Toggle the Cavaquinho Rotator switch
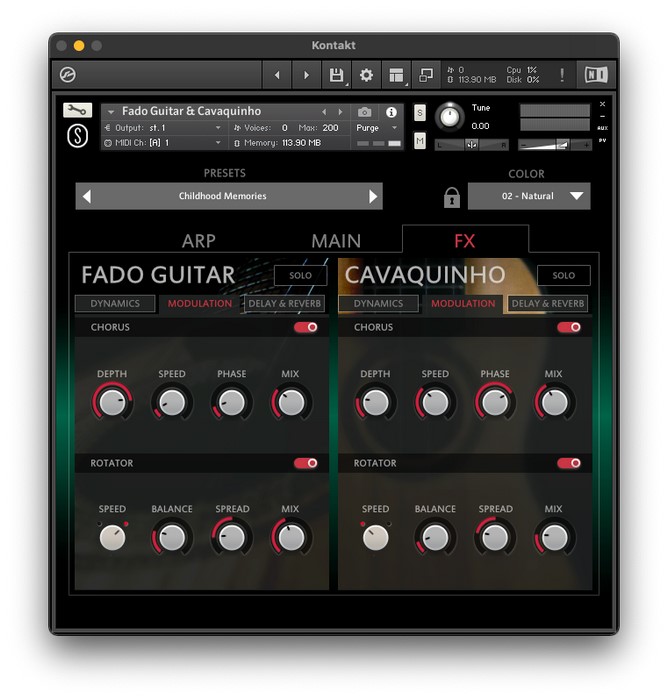The image size is (668, 700). pos(569,463)
